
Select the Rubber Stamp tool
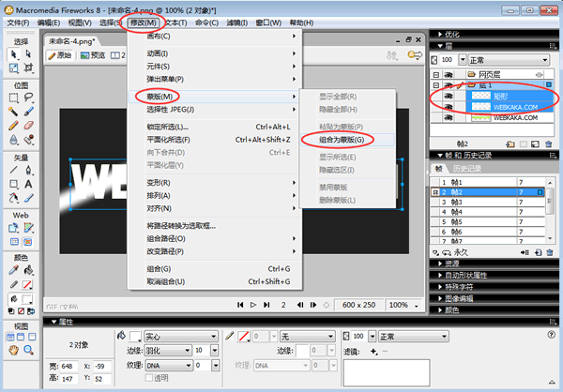click(x=28, y=140)
